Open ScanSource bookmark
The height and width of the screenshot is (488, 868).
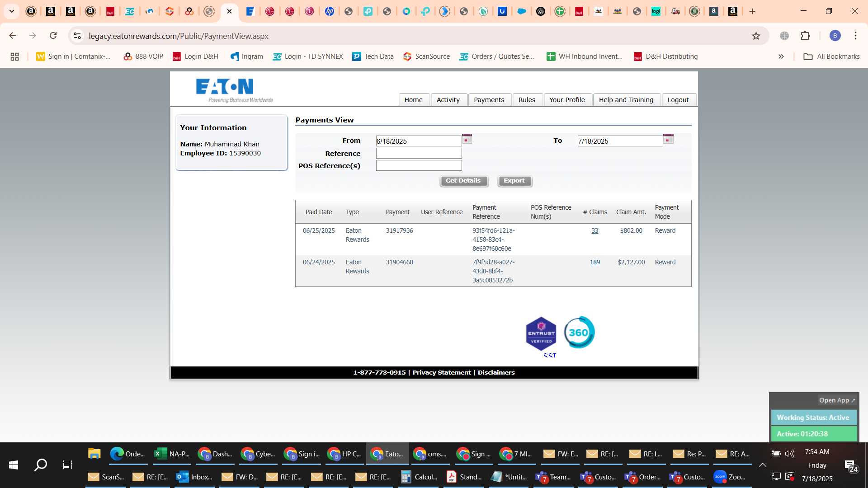426,56
